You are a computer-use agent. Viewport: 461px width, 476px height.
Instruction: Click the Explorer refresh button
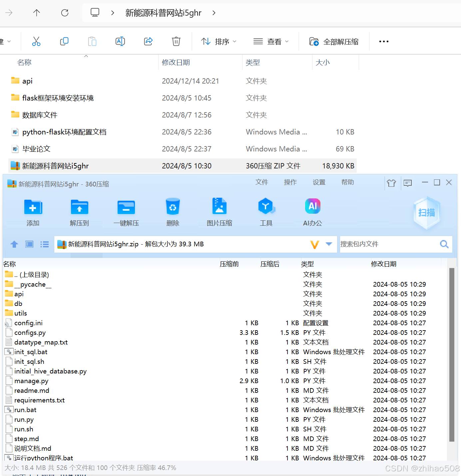click(x=65, y=13)
